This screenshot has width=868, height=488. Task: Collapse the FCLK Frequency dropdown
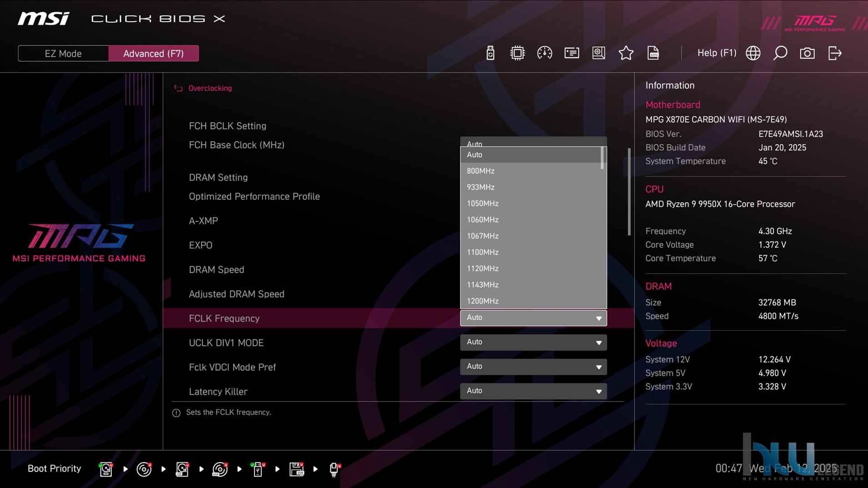(x=534, y=318)
